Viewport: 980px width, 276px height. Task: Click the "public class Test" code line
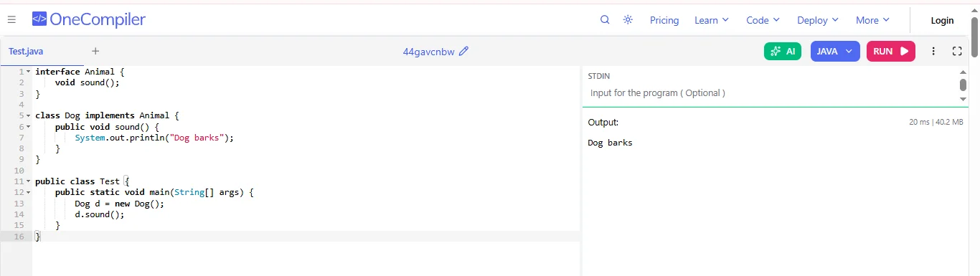[82, 181]
